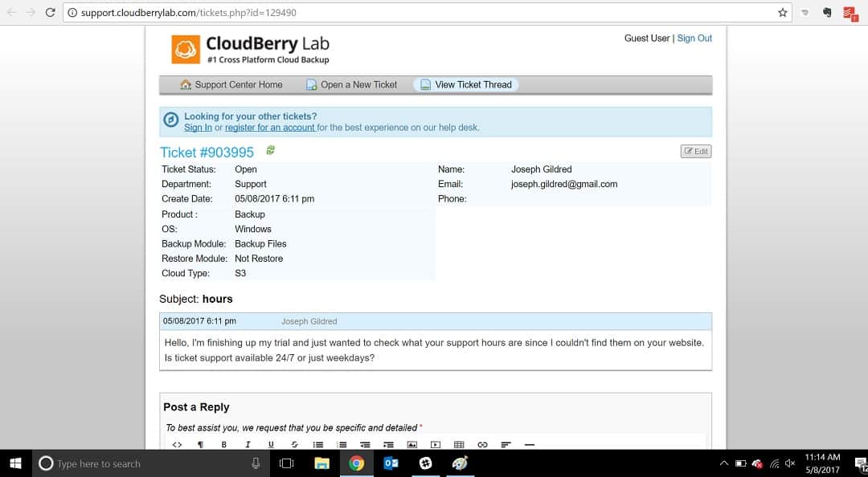Click the subject text 'hours'
868x477 pixels.
tap(218, 299)
